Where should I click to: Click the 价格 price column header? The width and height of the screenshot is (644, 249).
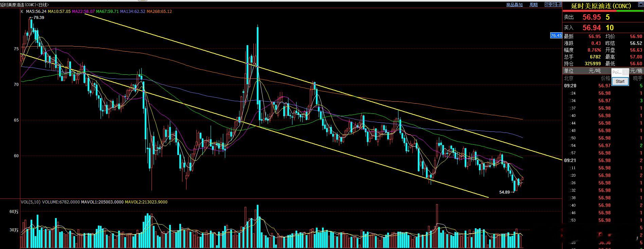pyautogui.click(x=606, y=78)
